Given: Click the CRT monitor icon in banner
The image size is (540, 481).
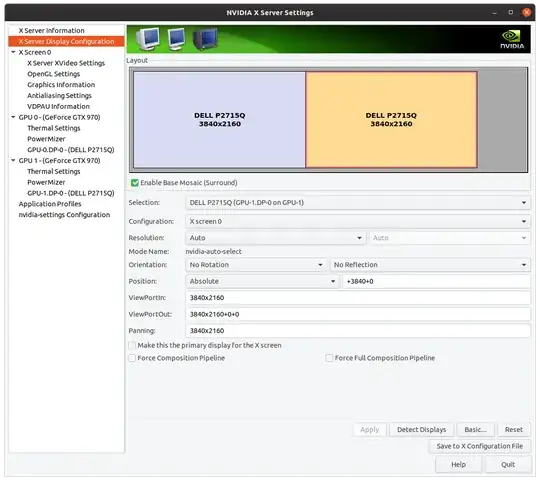Looking at the screenshot, I should 148,39.
